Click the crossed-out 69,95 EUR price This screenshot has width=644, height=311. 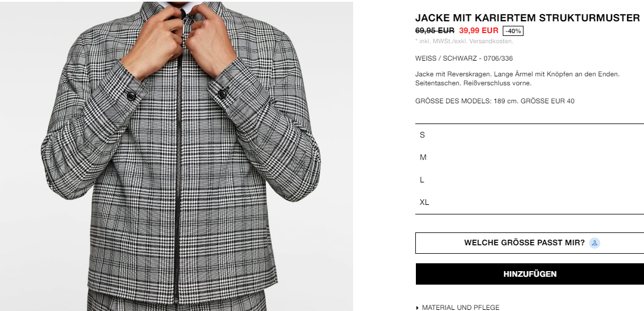[x=435, y=30]
